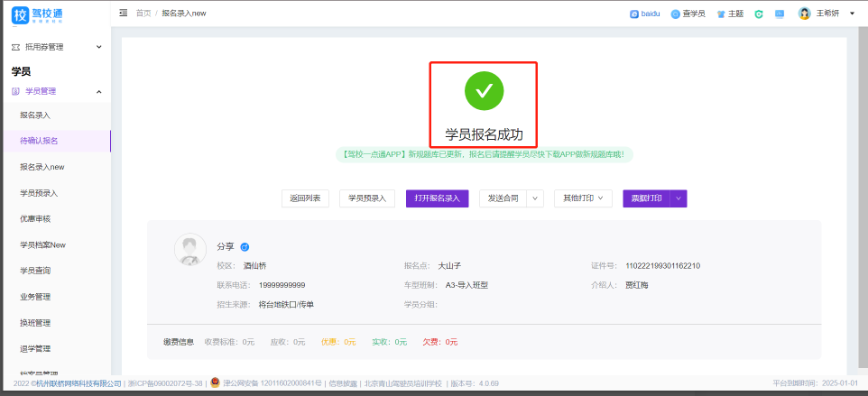Click the police badge icon in the footer

tap(215, 382)
